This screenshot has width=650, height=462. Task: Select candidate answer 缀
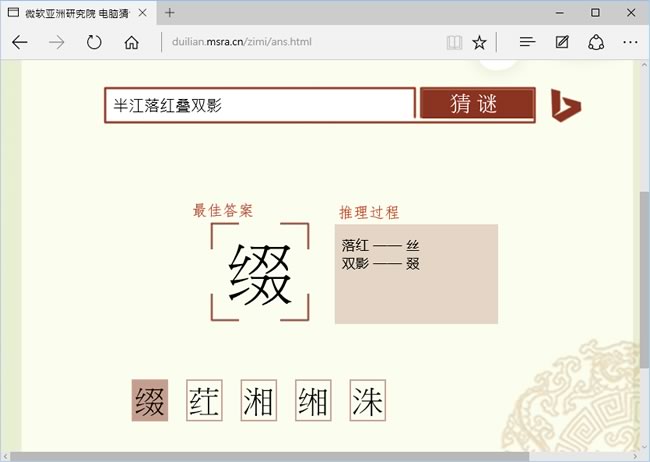150,400
